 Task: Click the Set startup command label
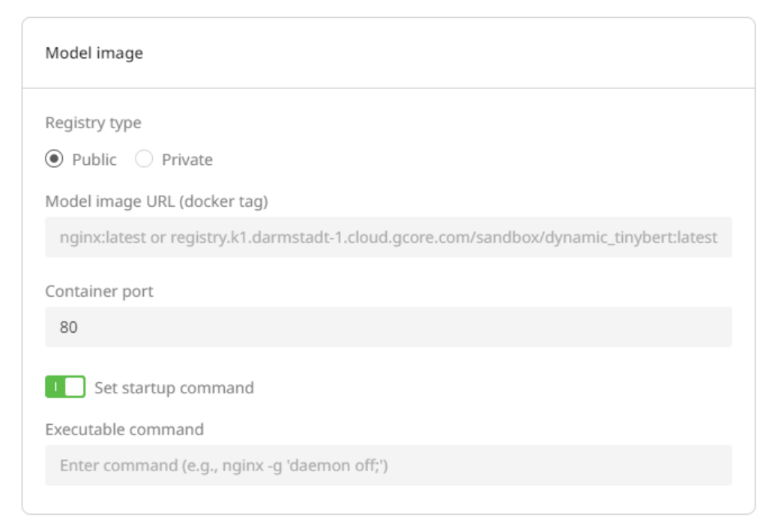coord(175,387)
